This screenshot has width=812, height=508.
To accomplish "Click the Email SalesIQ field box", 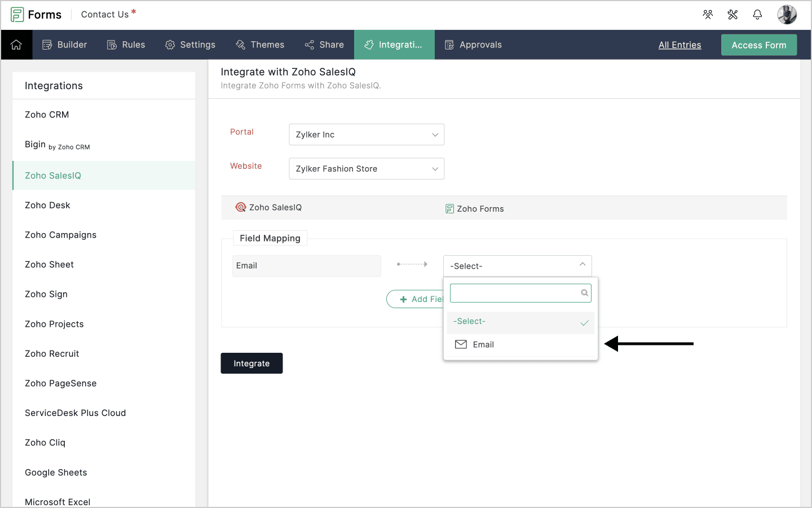I will (x=307, y=266).
